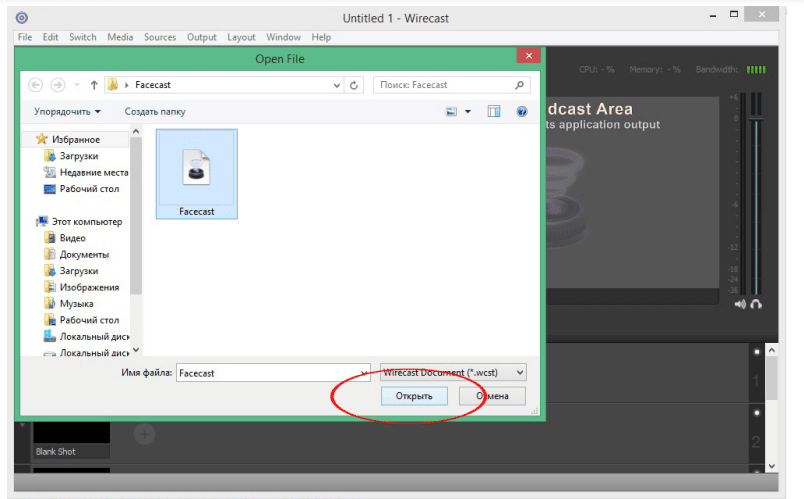Viewport: 804px width, 499px height.
Task: Refresh the Facecast folder listing
Action: click(354, 85)
